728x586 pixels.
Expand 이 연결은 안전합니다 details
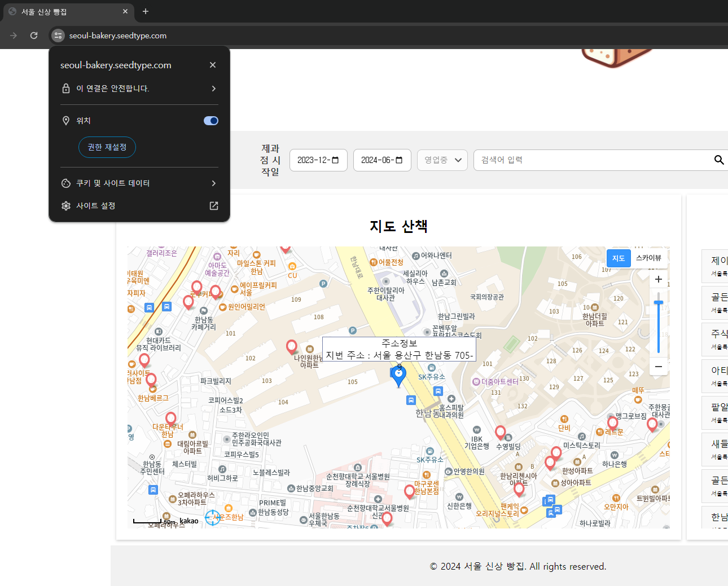139,88
